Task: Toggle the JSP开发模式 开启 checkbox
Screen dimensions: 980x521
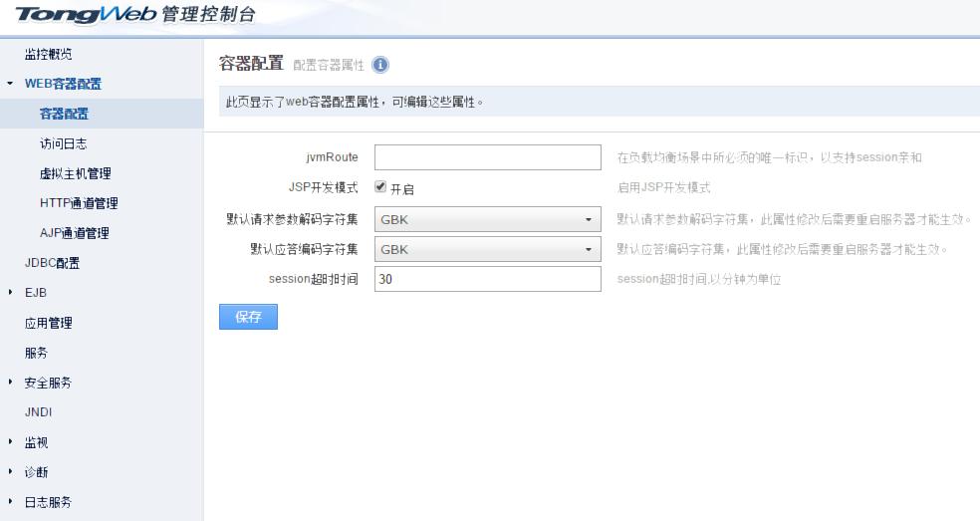Action: coord(380,187)
